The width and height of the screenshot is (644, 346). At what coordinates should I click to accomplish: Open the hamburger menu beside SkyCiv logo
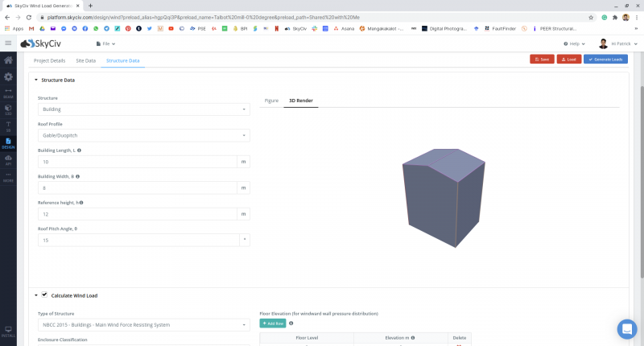(8, 43)
